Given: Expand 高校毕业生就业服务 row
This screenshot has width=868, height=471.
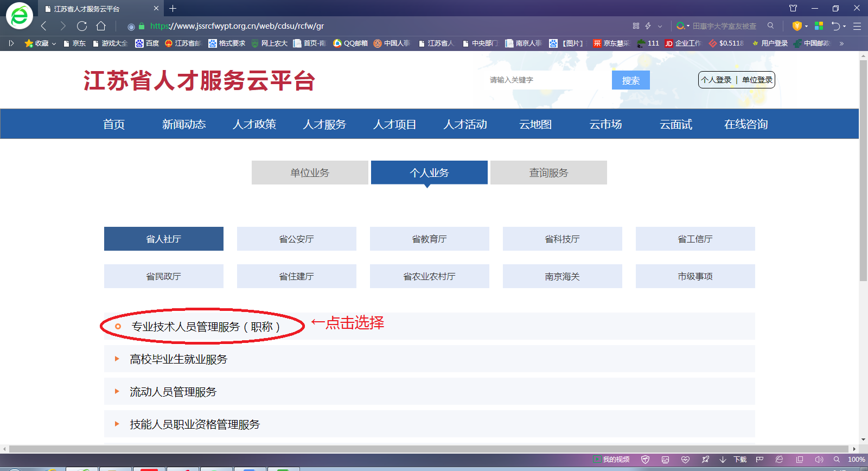Looking at the screenshot, I should click(x=430, y=359).
